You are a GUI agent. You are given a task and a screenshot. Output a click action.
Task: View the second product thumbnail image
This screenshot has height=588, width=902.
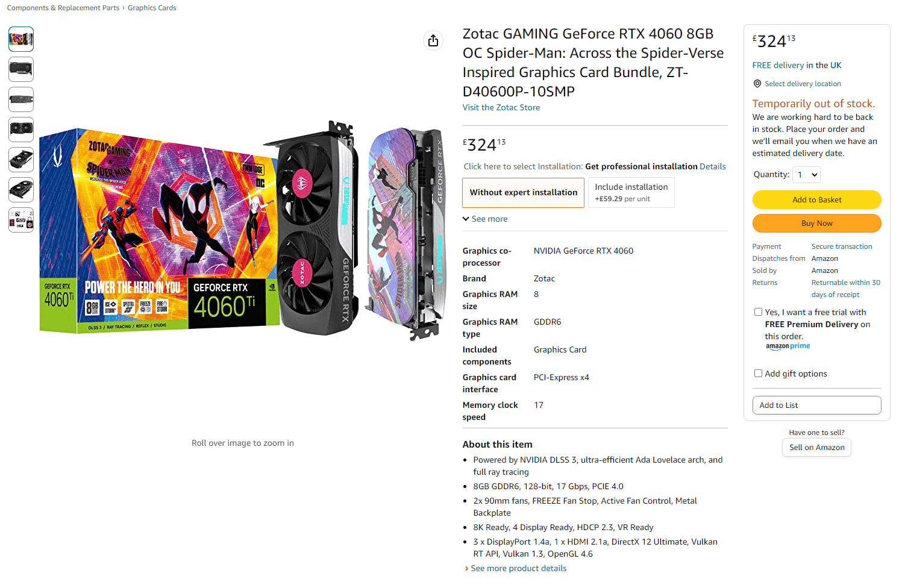[x=21, y=69]
